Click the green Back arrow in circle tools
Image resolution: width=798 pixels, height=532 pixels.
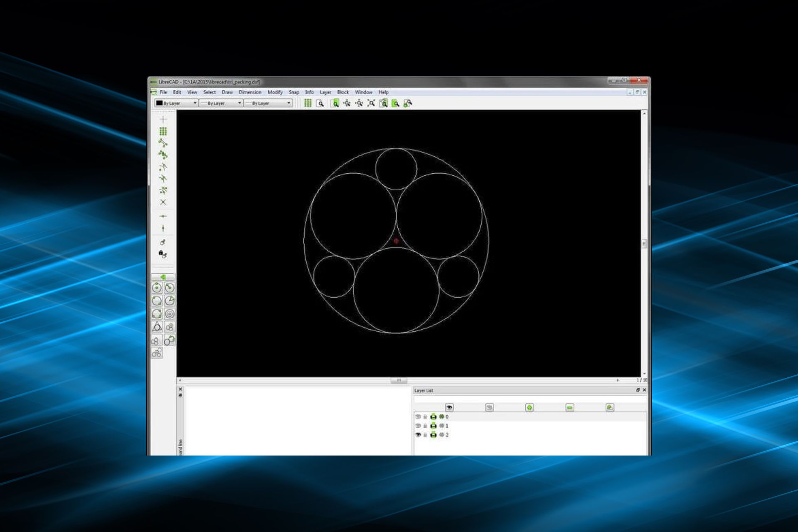tap(163, 277)
